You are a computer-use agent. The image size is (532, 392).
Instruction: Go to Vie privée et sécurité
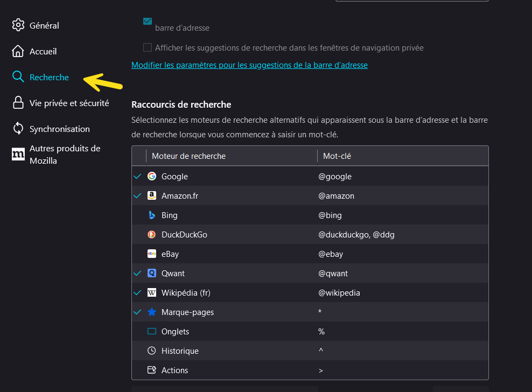pos(69,103)
